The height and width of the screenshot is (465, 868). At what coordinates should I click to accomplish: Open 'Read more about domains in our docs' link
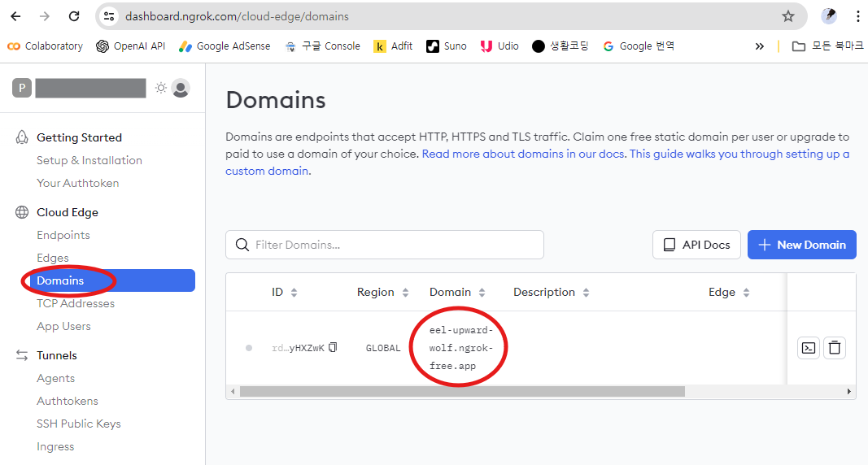click(524, 154)
